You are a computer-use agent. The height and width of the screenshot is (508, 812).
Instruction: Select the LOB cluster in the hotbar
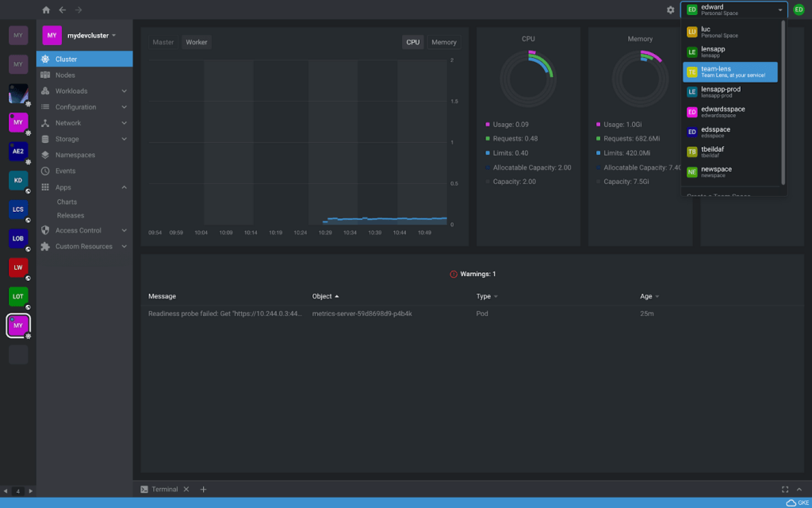pos(18,238)
